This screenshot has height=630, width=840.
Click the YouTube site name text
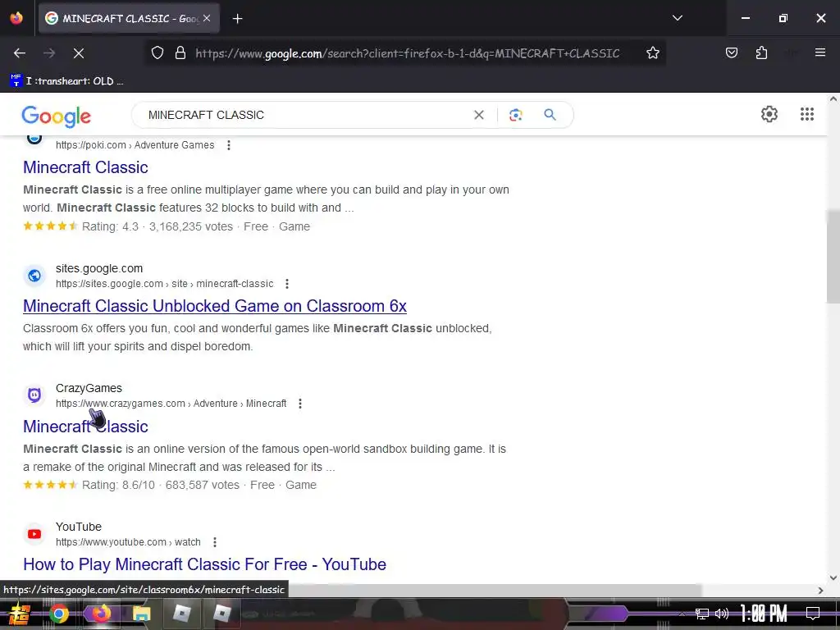click(79, 527)
